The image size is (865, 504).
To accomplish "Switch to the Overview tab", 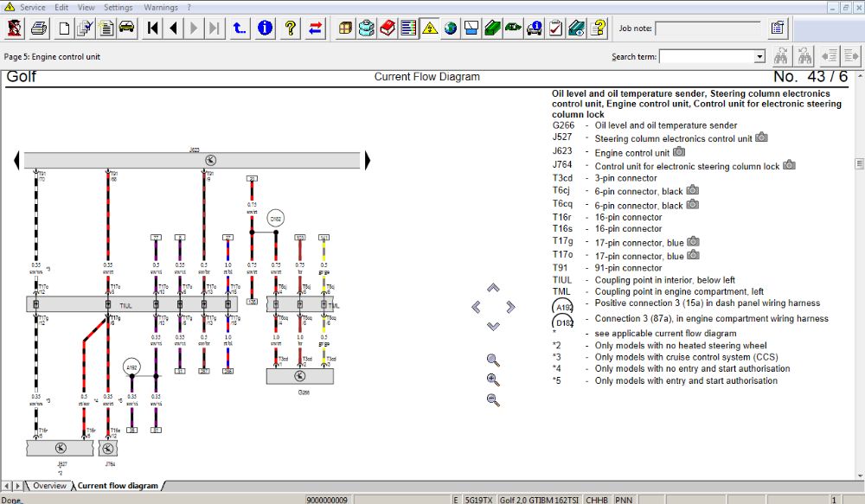I will click(49, 486).
